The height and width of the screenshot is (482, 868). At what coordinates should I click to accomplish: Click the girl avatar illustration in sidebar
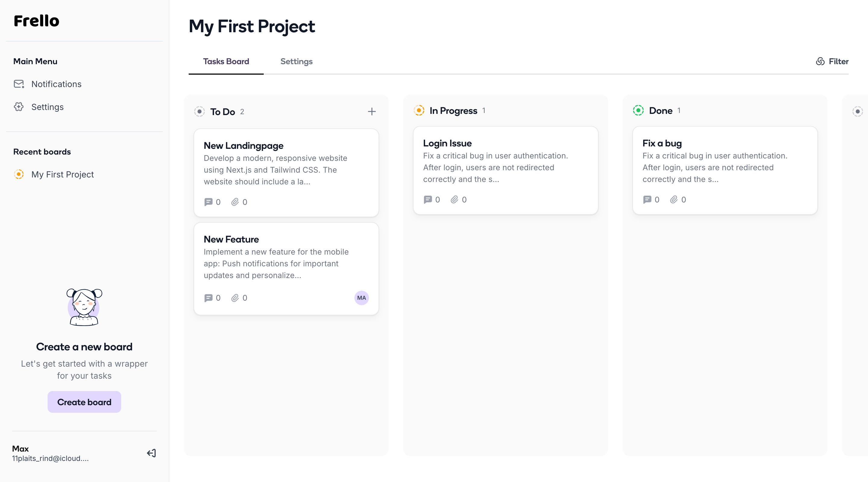[84, 307]
